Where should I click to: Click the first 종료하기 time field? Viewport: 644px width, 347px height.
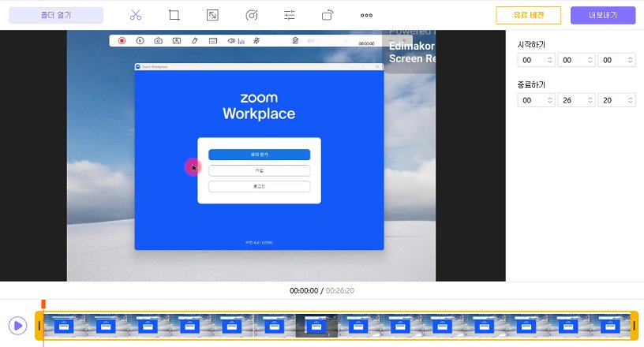[536, 100]
